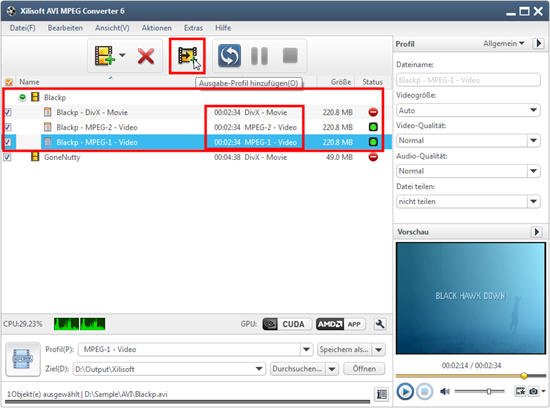Select the Blackp - MPEG-2 - Video row name
Screen dimensions: 550x408
97,127
